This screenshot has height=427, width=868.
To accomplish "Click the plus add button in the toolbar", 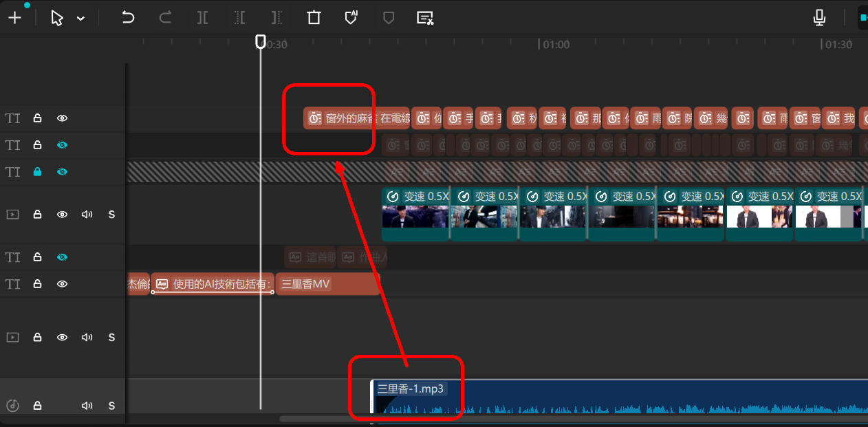I will pyautogui.click(x=14, y=18).
